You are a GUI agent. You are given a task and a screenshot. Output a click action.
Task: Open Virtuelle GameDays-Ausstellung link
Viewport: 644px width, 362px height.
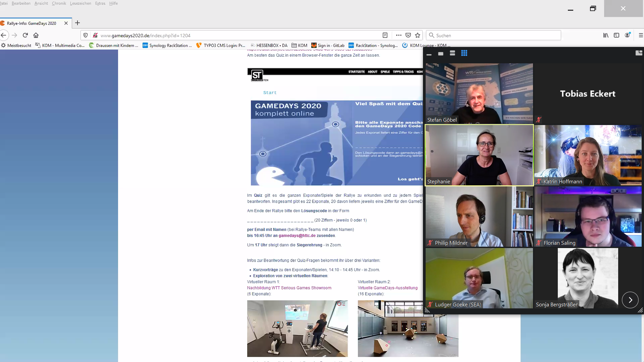point(387,288)
